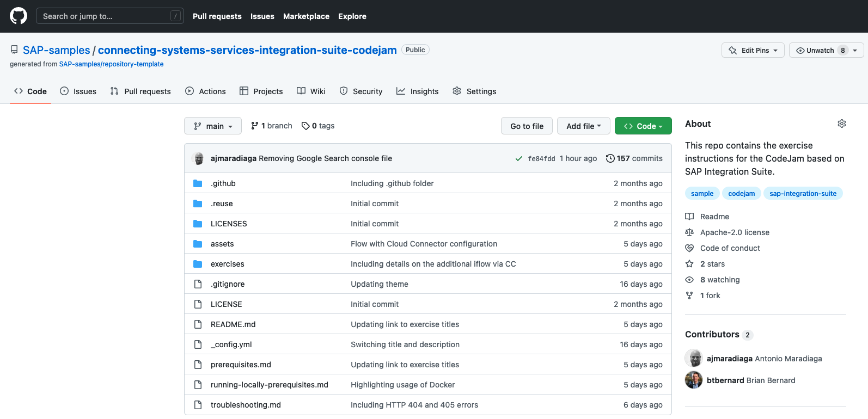Click the .gitignore file icon
The image size is (868, 419).
tap(198, 284)
